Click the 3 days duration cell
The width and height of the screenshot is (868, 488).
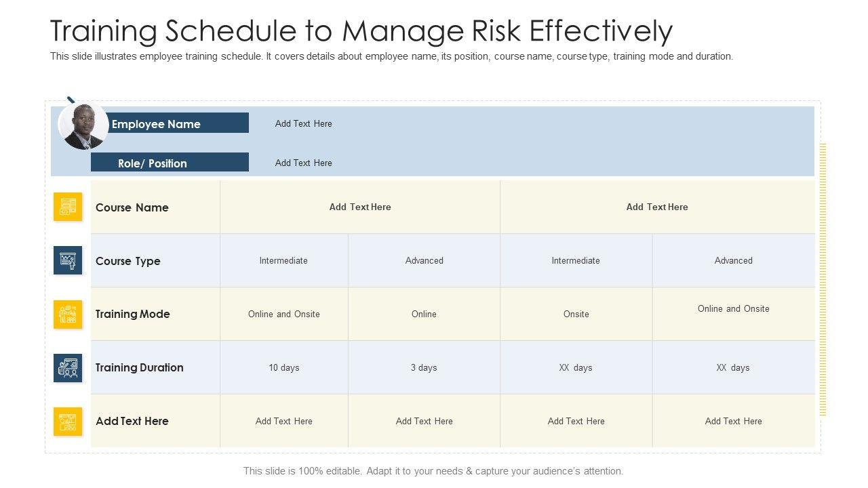coord(424,367)
